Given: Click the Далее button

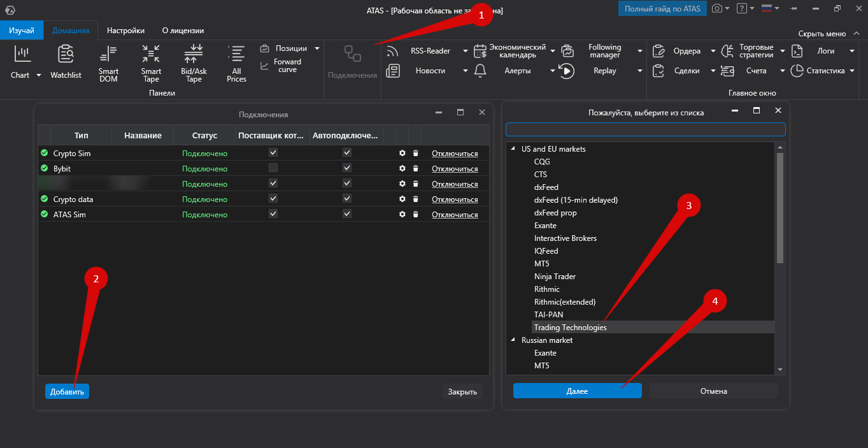Looking at the screenshot, I should (578, 391).
